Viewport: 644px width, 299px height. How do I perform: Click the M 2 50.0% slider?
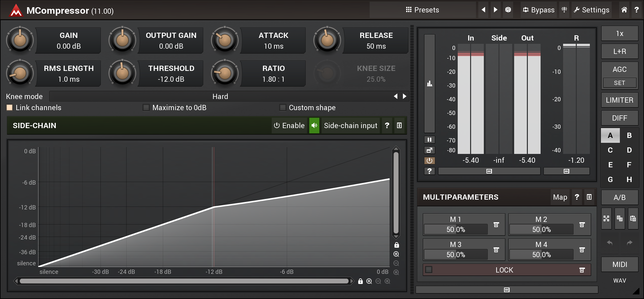pos(542,229)
